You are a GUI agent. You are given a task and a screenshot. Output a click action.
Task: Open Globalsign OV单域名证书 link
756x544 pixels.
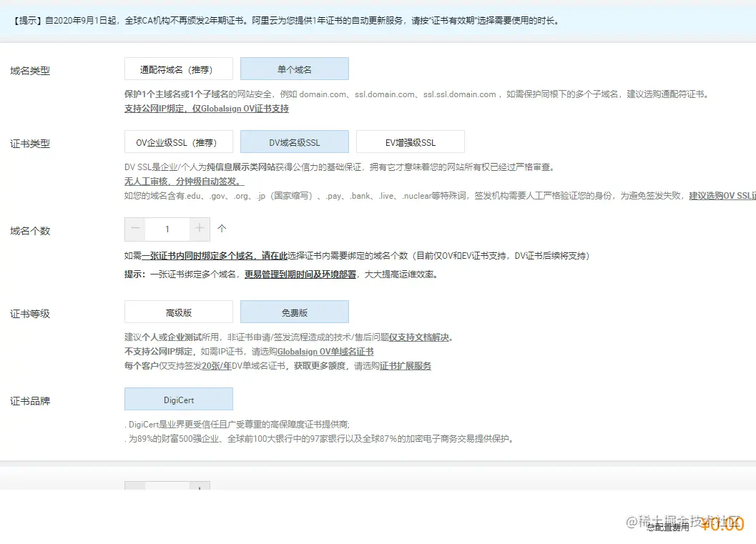(x=325, y=352)
